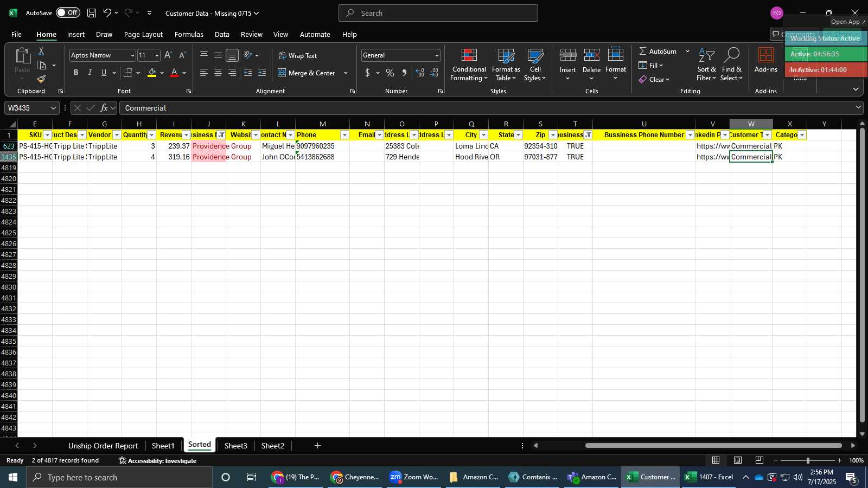Click Increase Font Size icon
868x488 pixels.
coord(168,55)
